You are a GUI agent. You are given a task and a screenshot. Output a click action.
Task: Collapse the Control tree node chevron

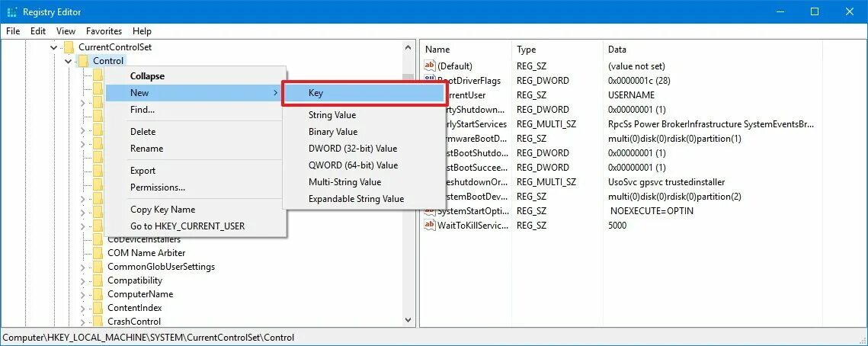coord(68,61)
